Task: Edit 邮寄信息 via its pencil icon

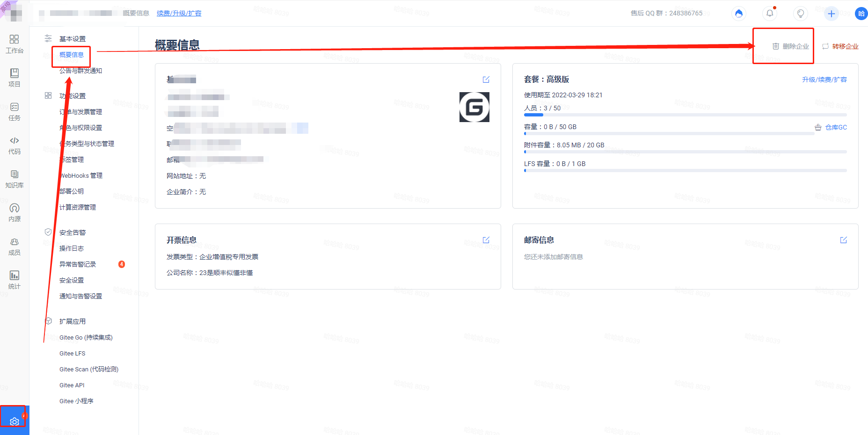Action: click(844, 240)
